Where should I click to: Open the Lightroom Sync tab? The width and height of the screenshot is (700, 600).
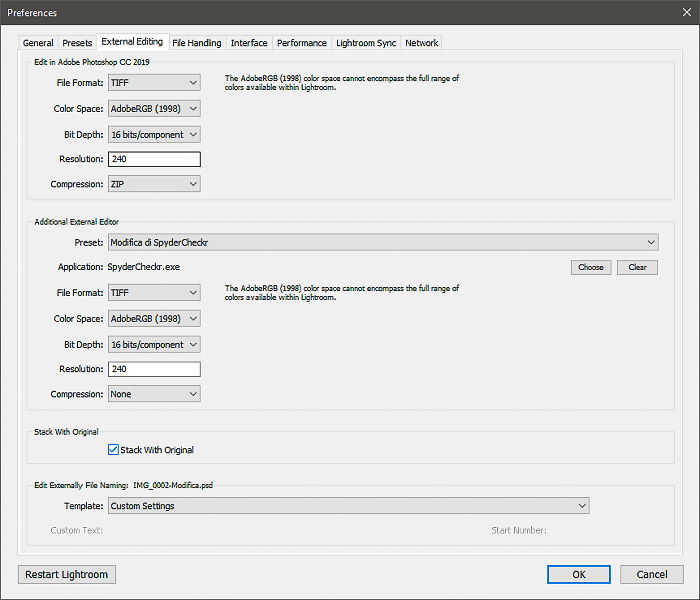pos(366,43)
